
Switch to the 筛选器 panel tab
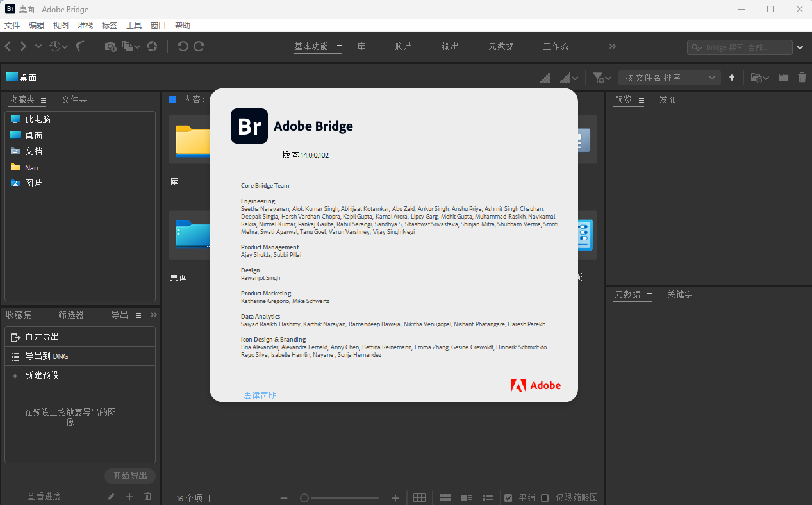pos(71,315)
